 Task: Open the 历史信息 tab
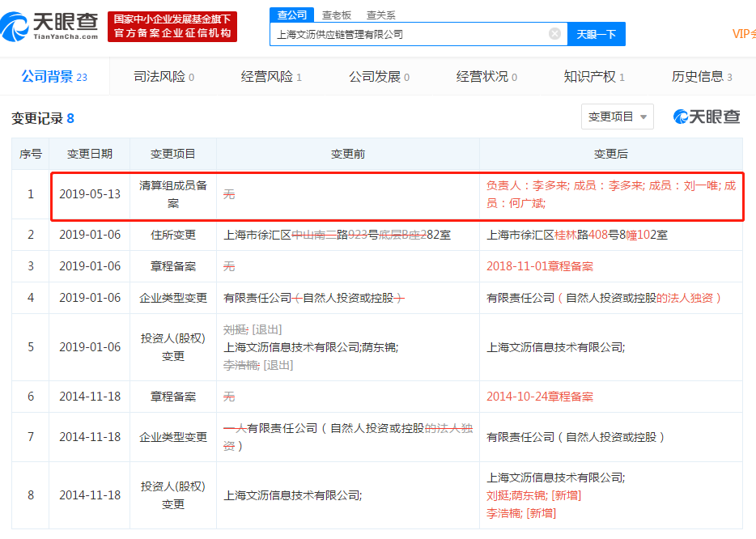[x=702, y=77]
